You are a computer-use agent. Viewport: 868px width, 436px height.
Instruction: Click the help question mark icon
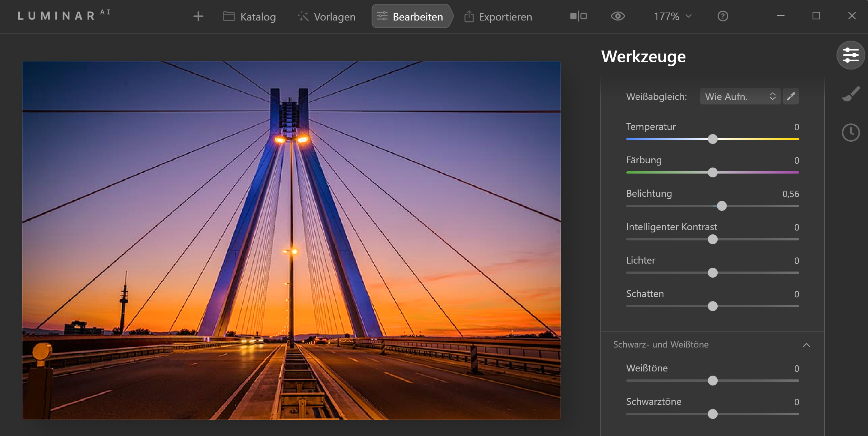pos(723,16)
